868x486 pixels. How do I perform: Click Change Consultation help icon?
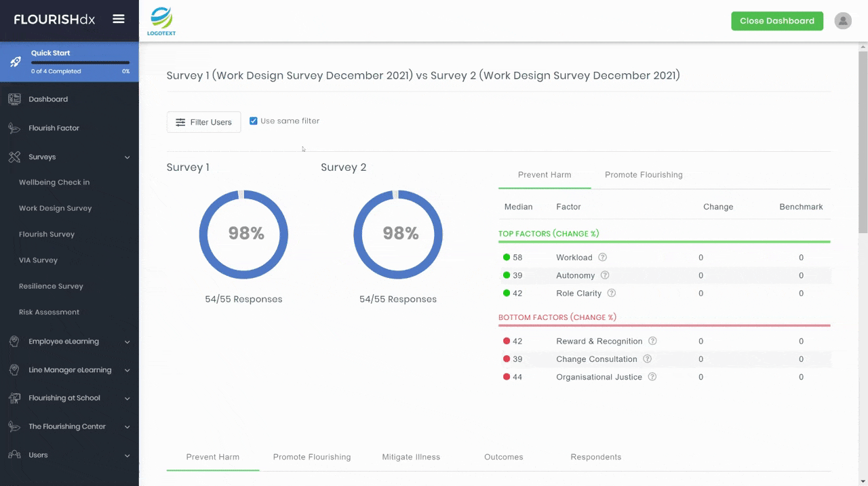pos(647,359)
